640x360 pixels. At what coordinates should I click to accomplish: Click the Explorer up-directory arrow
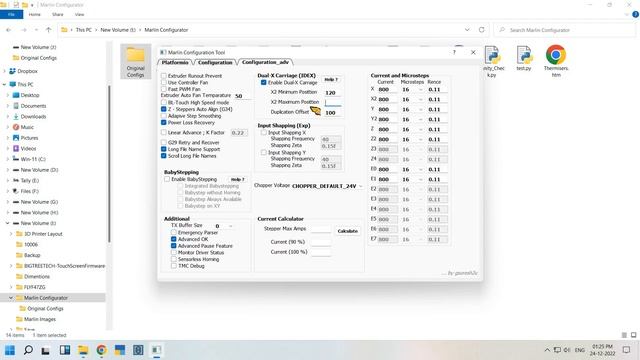[49, 30]
